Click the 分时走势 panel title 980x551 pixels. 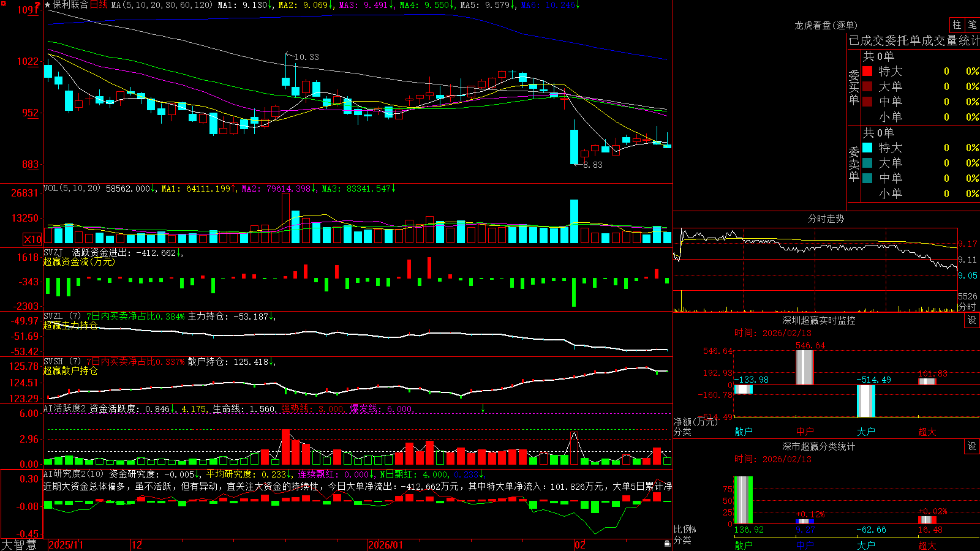coord(826,219)
